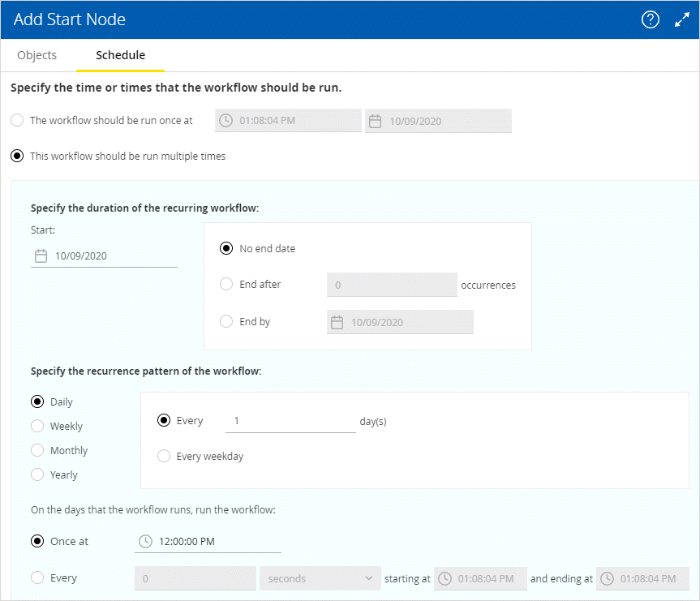Viewport: 700px width, 601px height.
Task: Select 'The workflow should be run once at'
Action: point(17,120)
